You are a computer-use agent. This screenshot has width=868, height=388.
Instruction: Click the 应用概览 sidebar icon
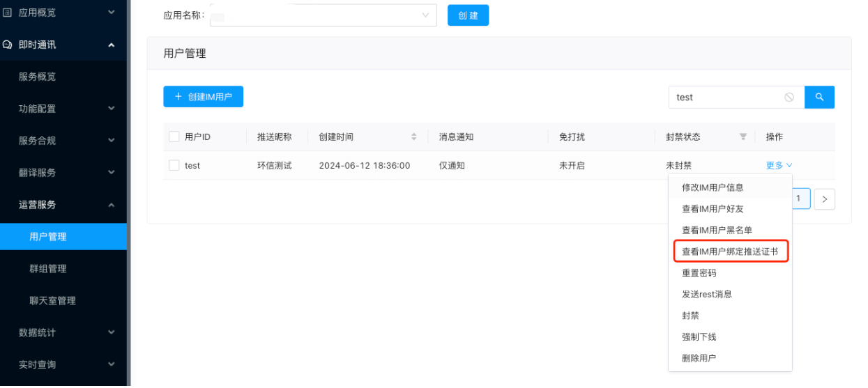point(8,13)
